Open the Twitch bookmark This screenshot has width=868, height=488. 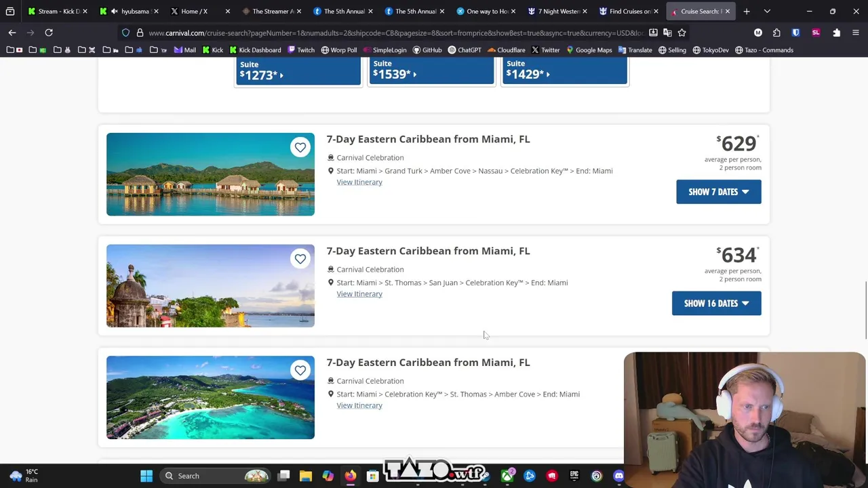301,50
